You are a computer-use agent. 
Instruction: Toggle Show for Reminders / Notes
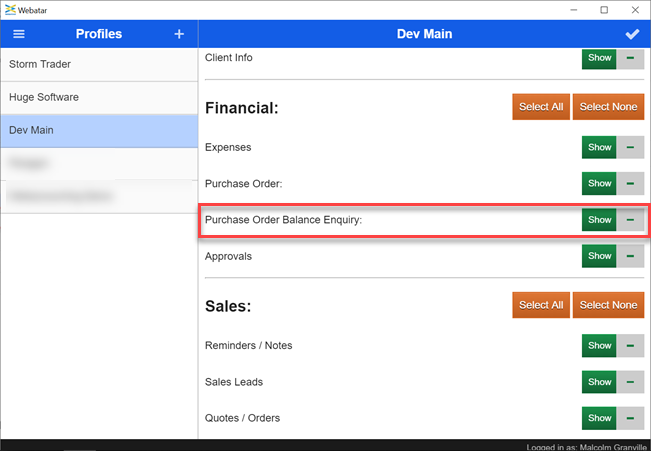[599, 346]
